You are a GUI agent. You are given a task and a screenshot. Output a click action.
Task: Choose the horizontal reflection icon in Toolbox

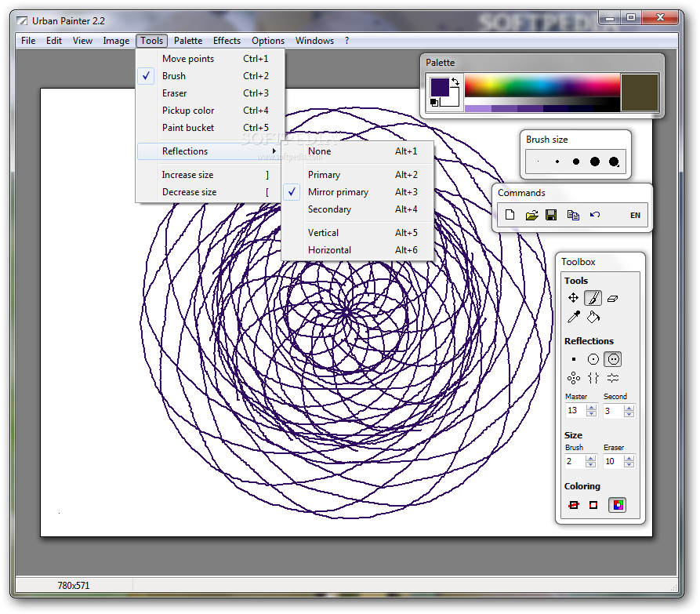613,378
